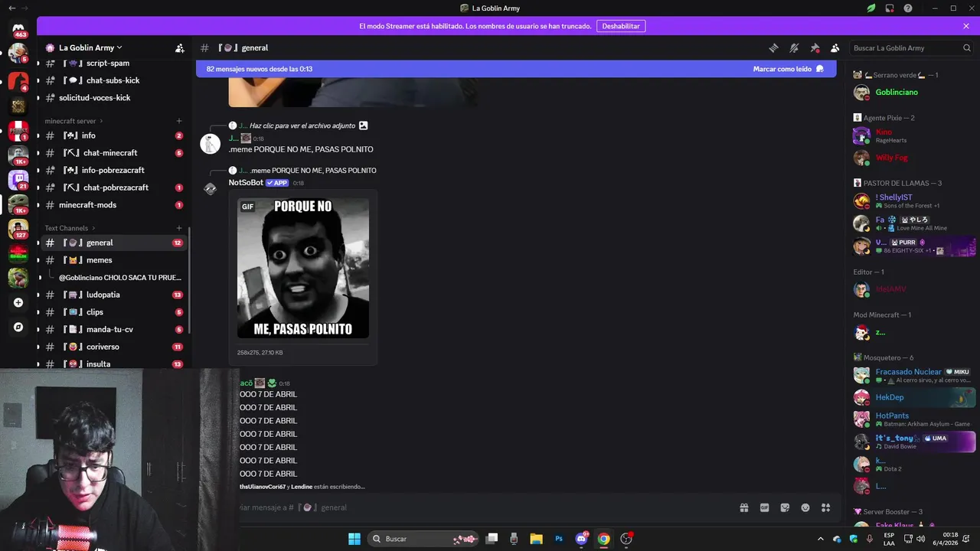Click Deshabilitar in streamer mode banner

point(621,26)
